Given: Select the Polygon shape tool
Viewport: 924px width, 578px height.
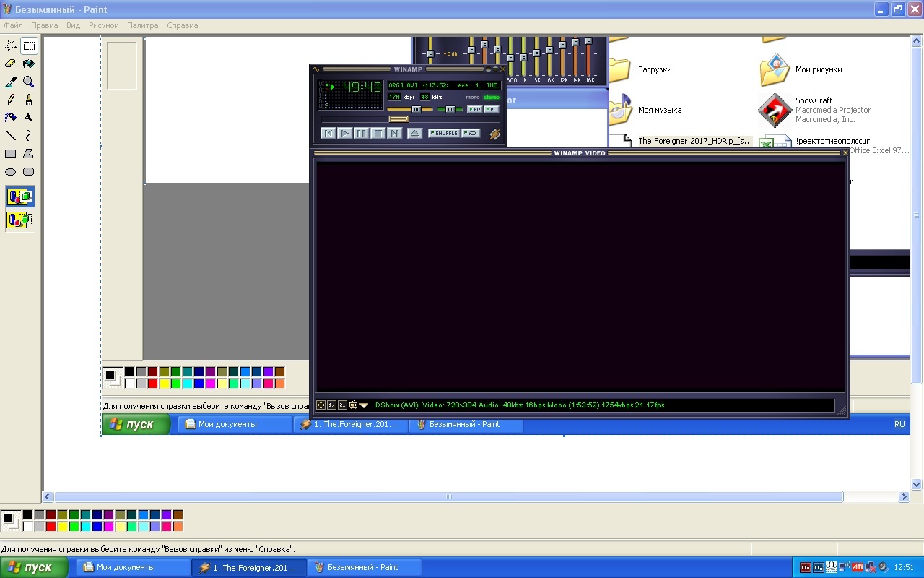Looking at the screenshot, I should click(x=29, y=154).
